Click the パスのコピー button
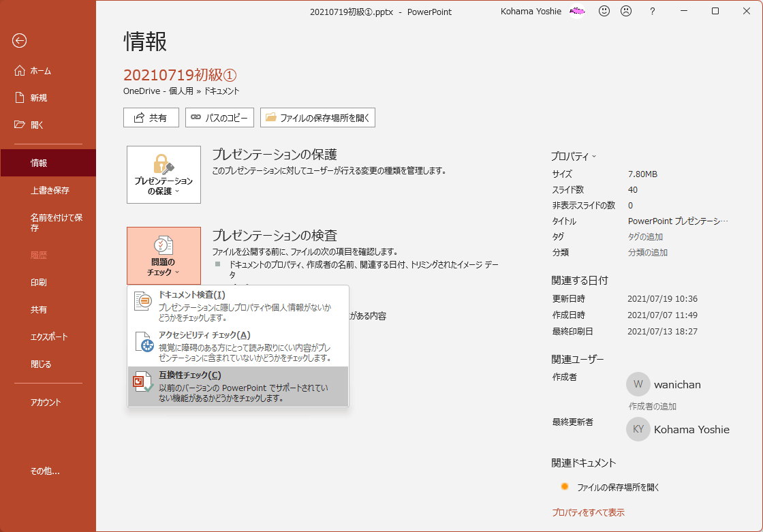This screenshot has width=763, height=532. (x=219, y=117)
